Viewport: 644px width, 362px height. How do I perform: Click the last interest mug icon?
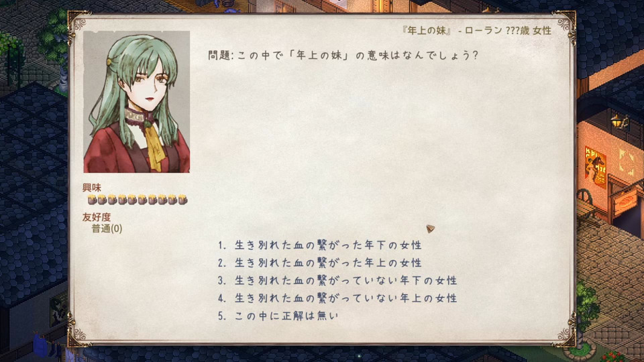182,200
